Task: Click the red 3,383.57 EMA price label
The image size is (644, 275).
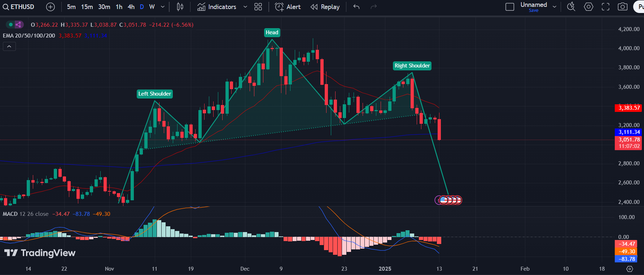Action: (x=628, y=108)
